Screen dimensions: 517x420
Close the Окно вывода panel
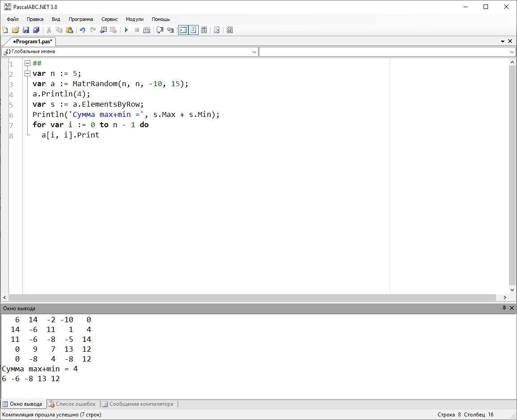tap(512, 308)
